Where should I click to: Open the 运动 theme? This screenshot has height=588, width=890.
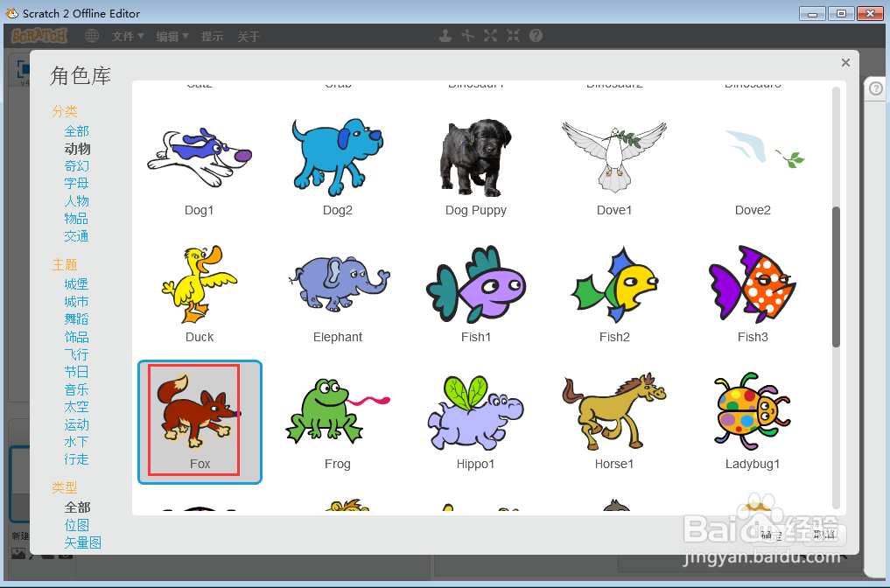coord(77,424)
